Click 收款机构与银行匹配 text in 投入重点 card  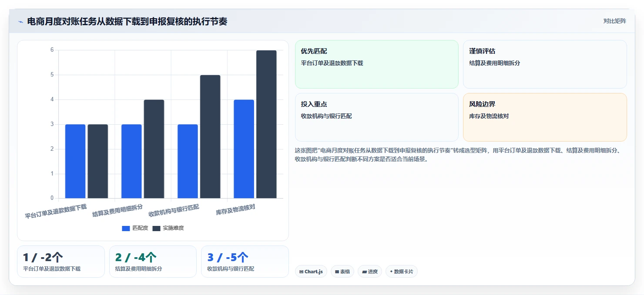[326, 116]
